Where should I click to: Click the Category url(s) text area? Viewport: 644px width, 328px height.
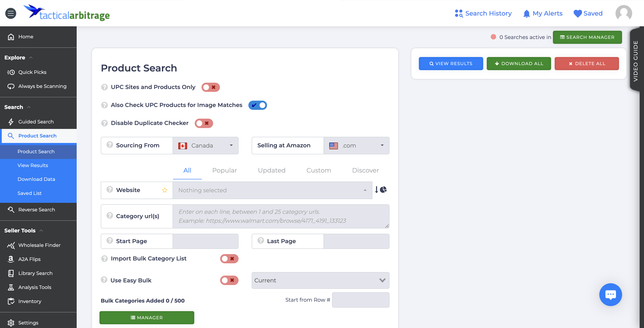point(281,216)
